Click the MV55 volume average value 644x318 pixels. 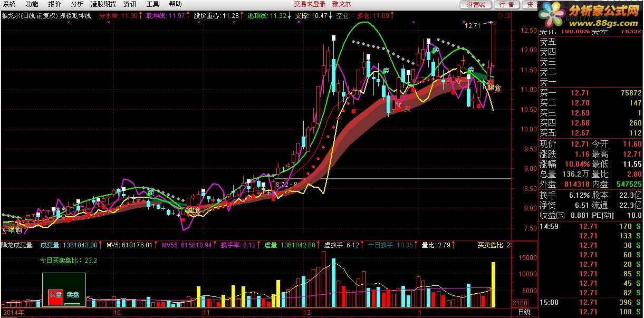[x=189, y=245]
